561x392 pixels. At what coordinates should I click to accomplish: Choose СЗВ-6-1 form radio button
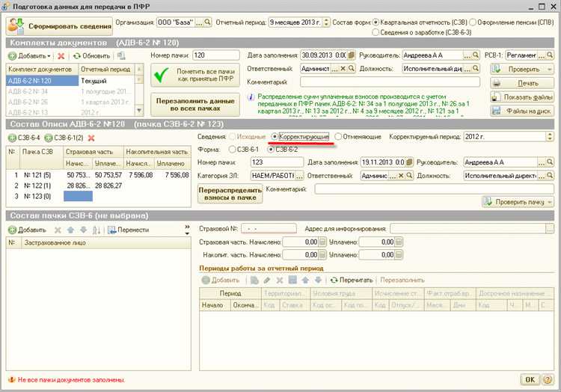231,149
